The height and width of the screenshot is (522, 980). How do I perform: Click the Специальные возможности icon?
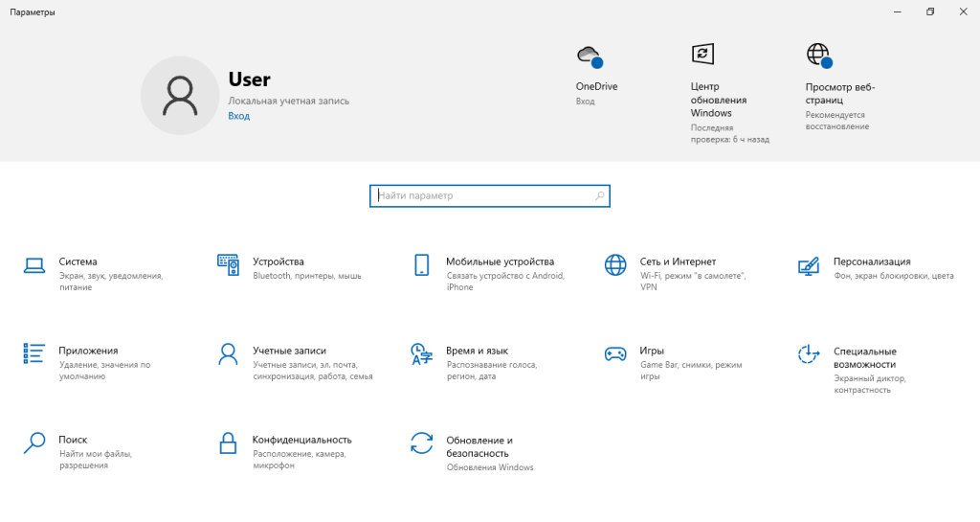point(808,354)
